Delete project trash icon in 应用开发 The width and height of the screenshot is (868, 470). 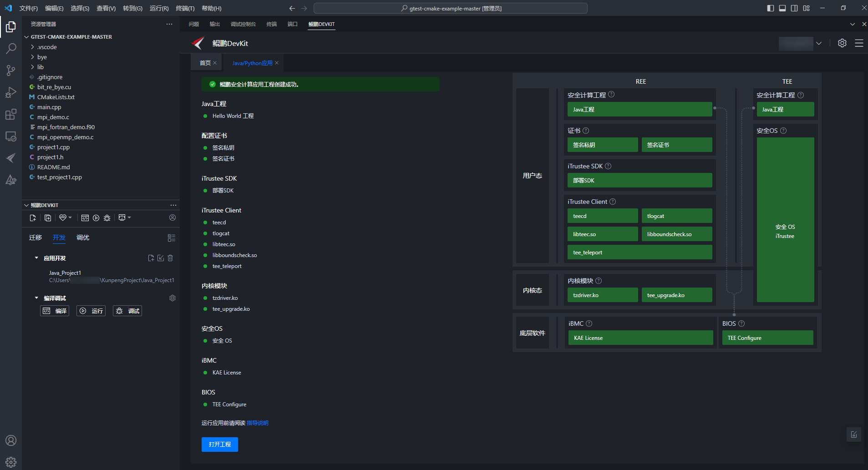[x=170, y=258]
